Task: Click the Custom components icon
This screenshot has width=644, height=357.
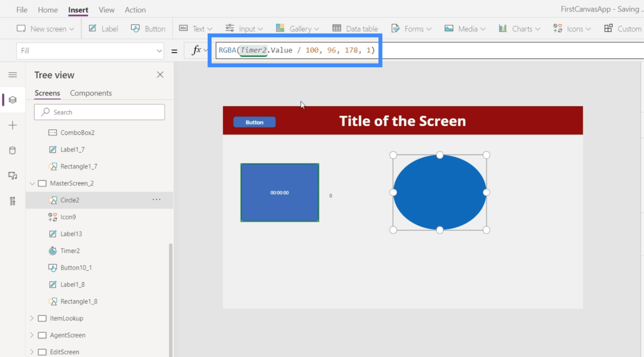Action: pos(608,28)
